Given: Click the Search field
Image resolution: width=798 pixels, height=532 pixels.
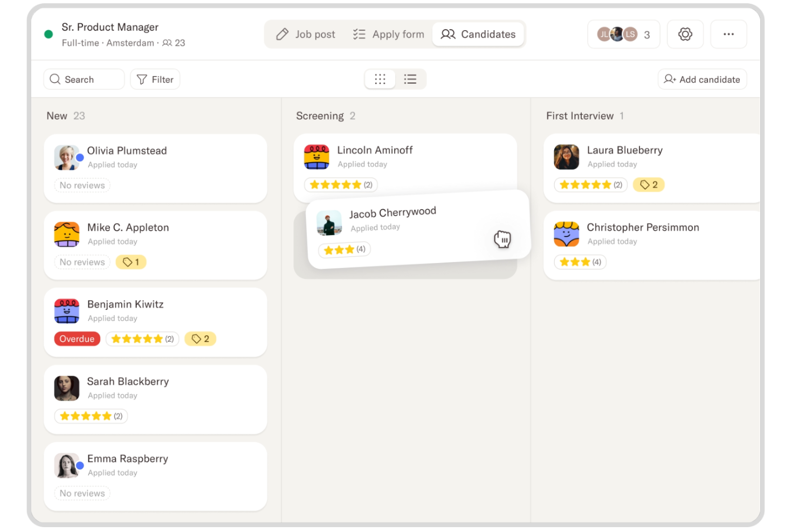Looking at the screenshot, I should tap(84, 79).
